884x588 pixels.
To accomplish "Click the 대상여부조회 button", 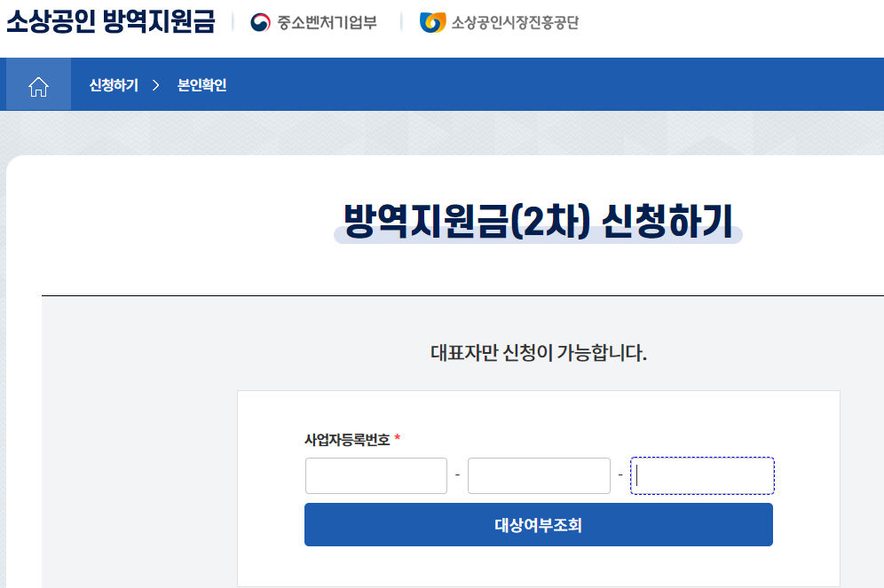I will 539,524.
